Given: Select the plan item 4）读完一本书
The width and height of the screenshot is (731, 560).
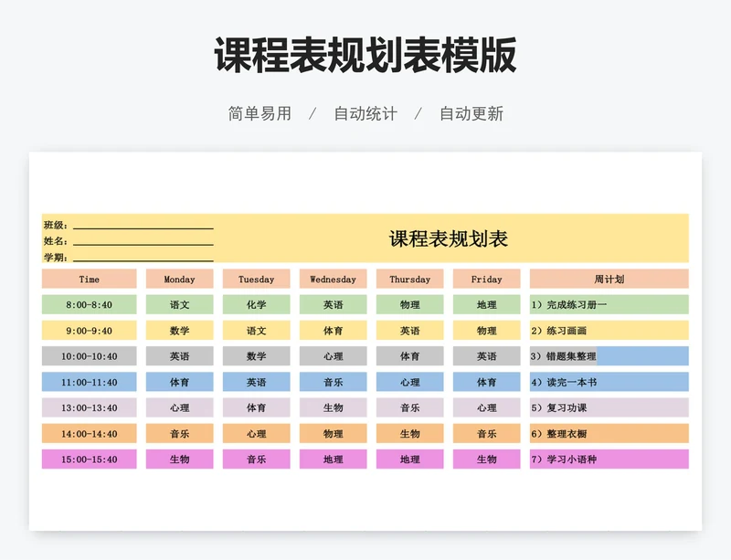Looking at the screenshot, I should pyautogui.click(x=609, y=383).
